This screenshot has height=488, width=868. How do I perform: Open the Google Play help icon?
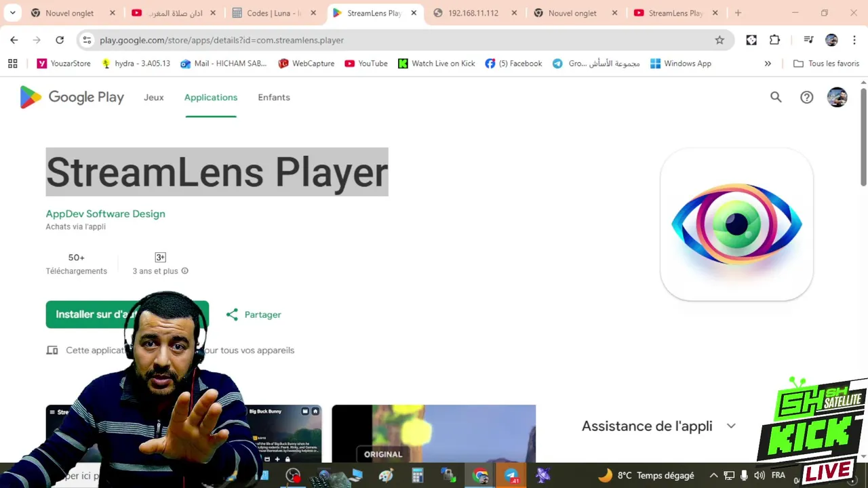click(806, 97)
